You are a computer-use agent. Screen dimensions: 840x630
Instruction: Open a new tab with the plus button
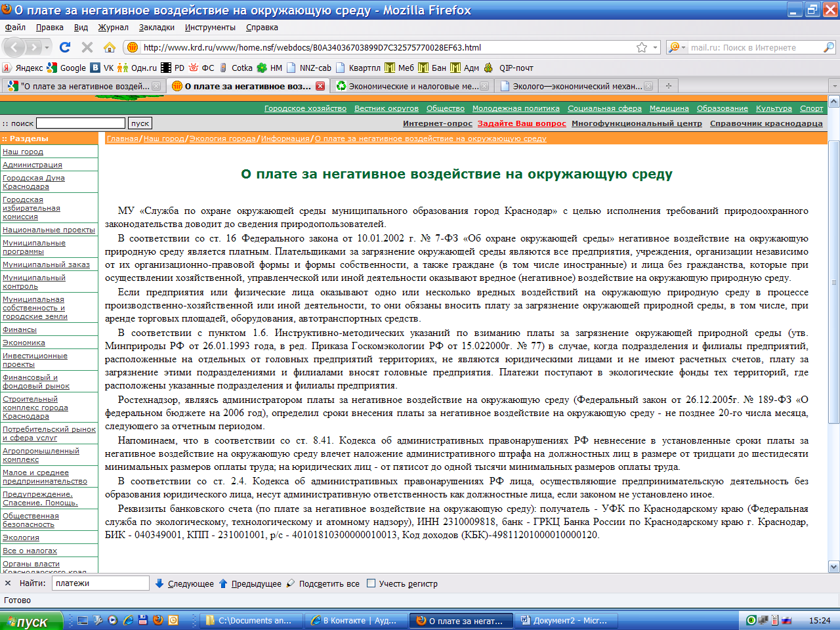click(669, 86)
